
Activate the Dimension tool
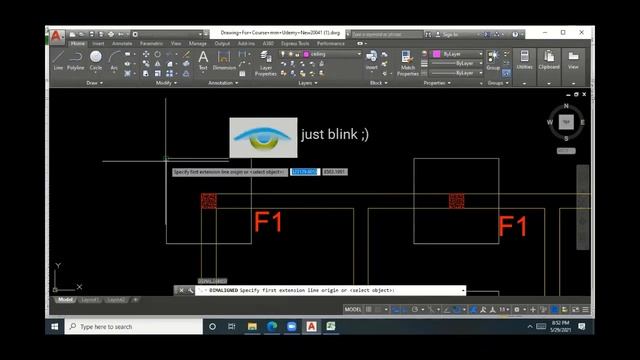pyautogui.click(x=224, y=60)
